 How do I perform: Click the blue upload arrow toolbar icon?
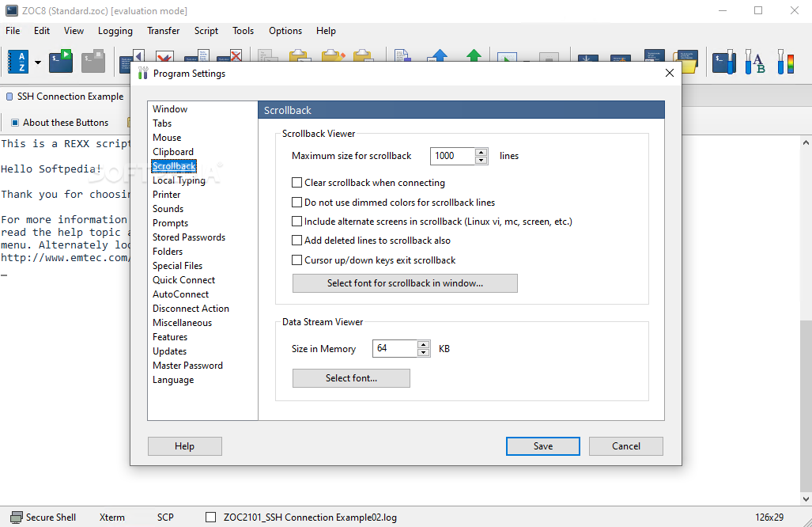[x=439, y=55]
